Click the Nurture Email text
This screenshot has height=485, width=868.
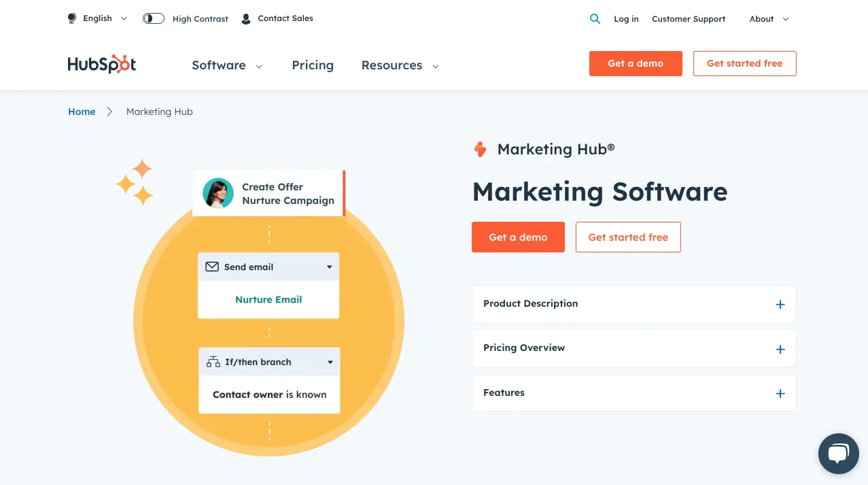268,299
